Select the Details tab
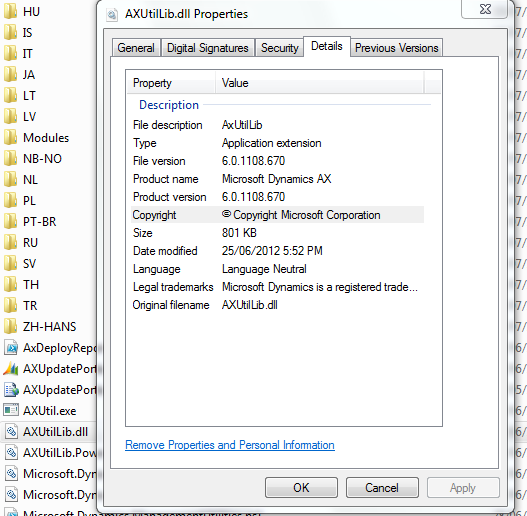527x516 pixels. pyautogui.click(x=327, y=46)
